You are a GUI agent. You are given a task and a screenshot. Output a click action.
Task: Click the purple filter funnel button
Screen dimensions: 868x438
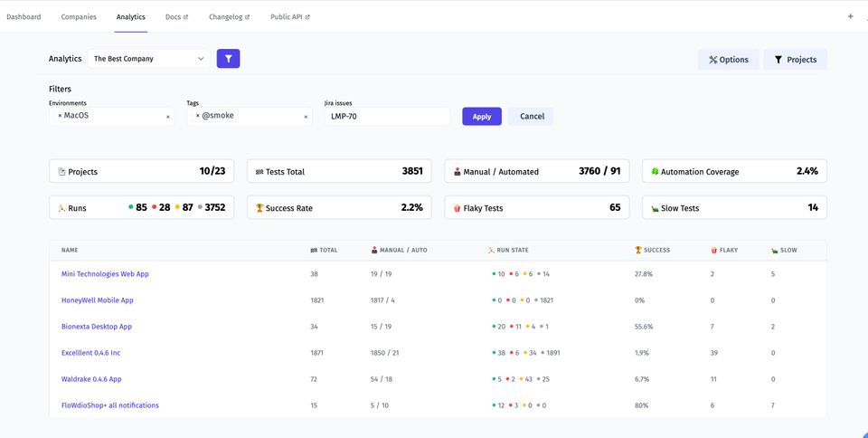click(228, 59)
